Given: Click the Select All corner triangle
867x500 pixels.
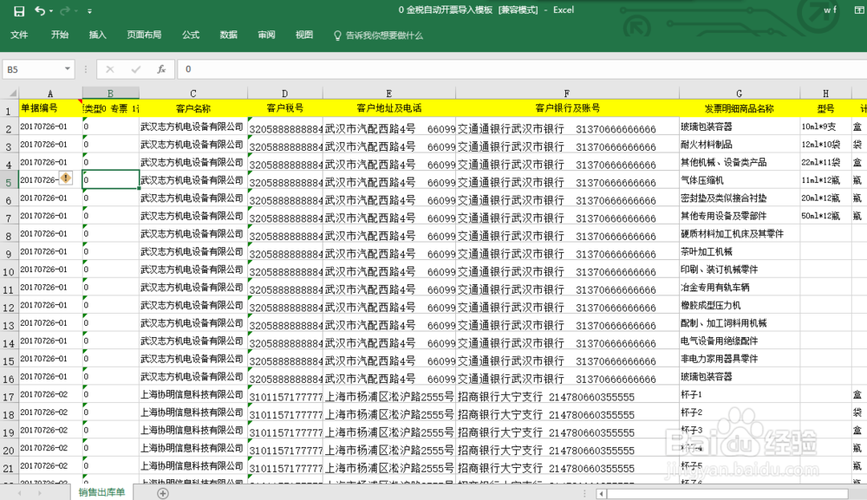Looking at the screenshot, I should [12, 93].
